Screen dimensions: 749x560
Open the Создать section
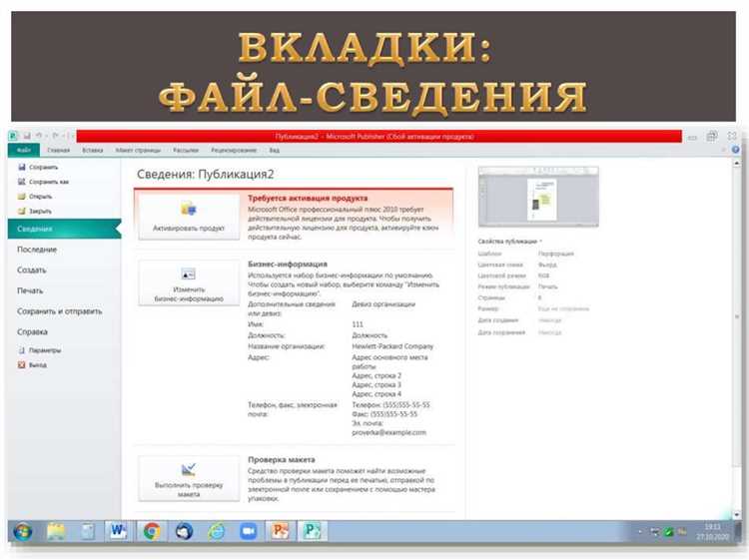pos(32,270)
